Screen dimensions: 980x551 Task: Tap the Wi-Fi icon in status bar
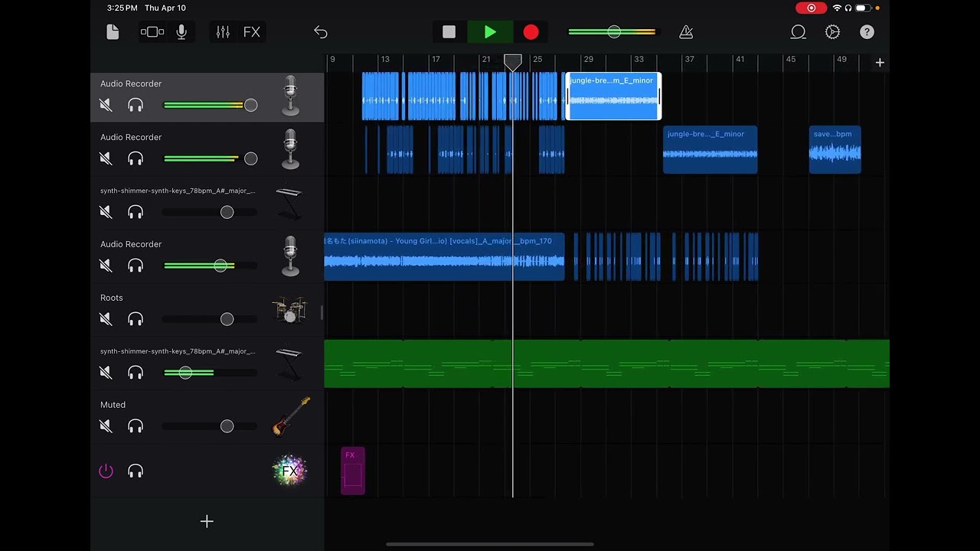[x=837, y=8]
